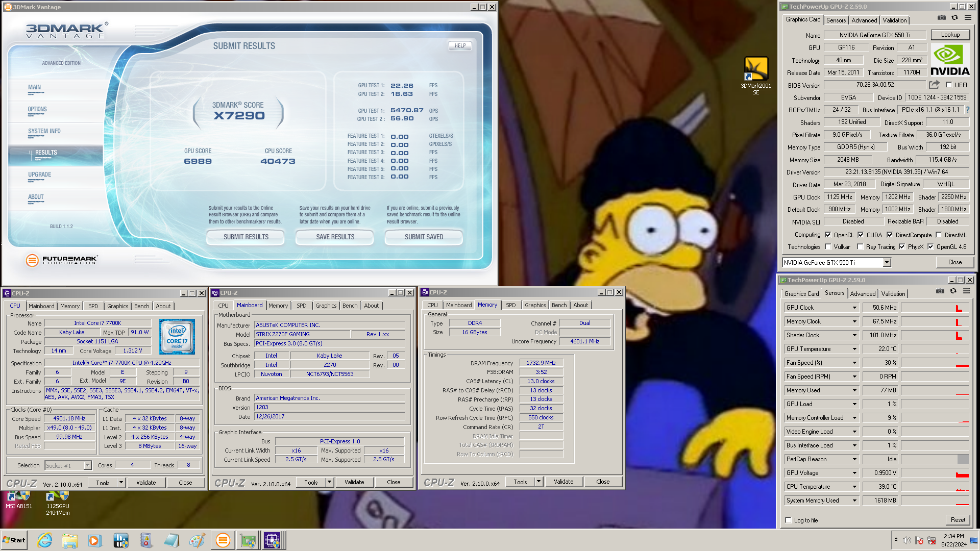Image resolution: width=980 pixels, height=551 pixels.
Task: Click the SUBMIT RESULTS button in 3DMark Vantage
Action: click(x=246, y=237)
